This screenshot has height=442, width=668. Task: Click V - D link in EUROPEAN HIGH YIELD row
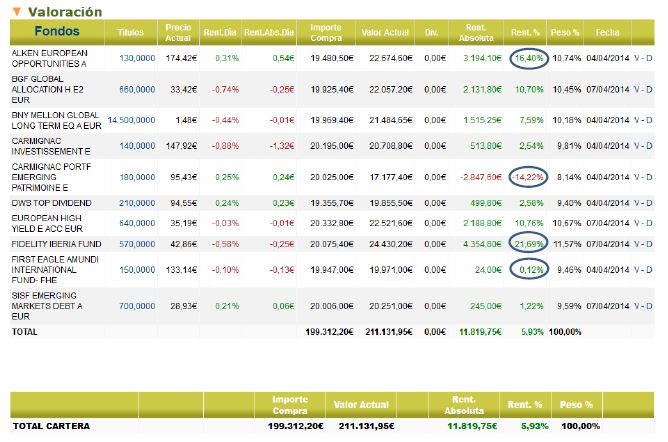(x=643, y=223)
